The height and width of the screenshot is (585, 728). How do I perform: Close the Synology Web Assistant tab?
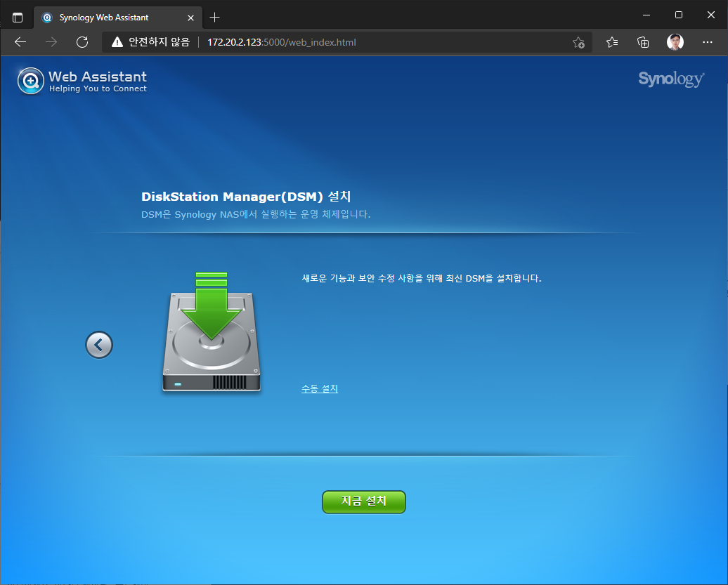(191, 18)
